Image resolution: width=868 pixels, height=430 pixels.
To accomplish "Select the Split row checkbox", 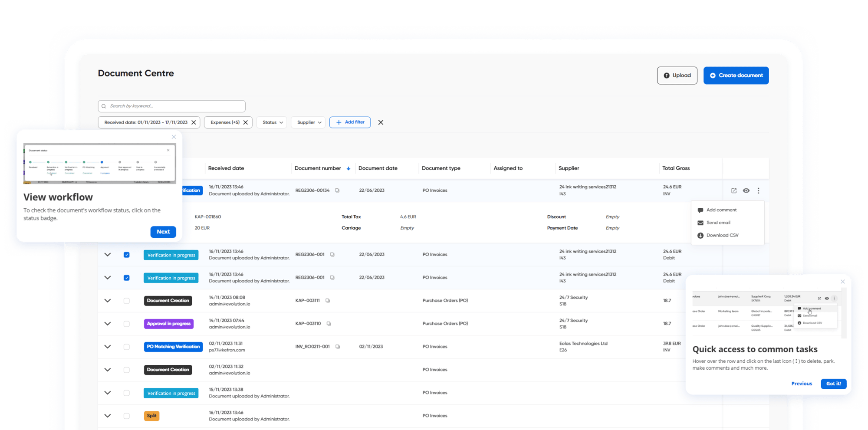I will point(127,416).
